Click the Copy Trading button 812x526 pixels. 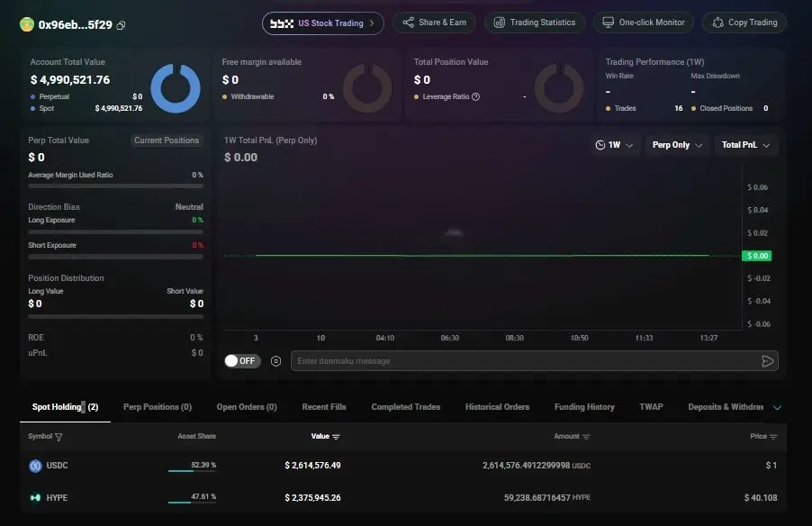tap(744, 23)
